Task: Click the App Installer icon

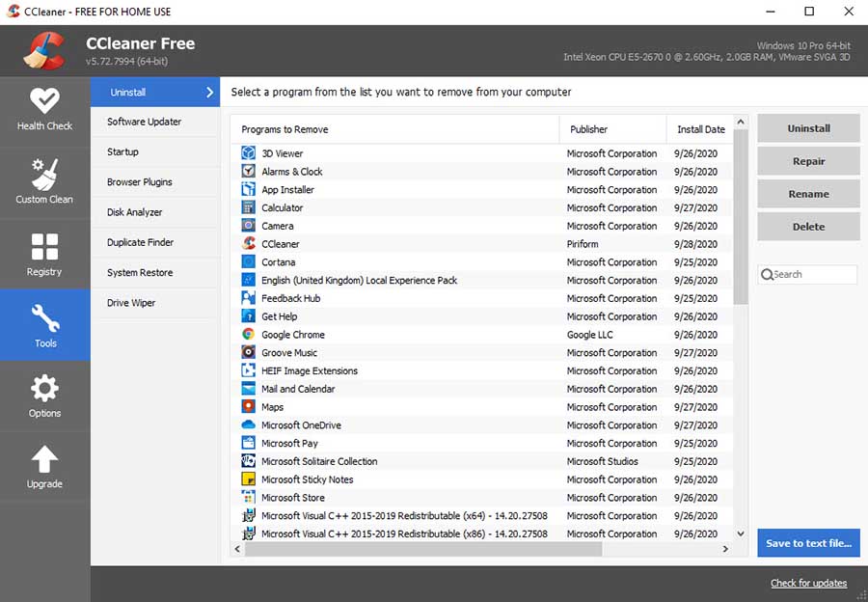Action: 249,189
